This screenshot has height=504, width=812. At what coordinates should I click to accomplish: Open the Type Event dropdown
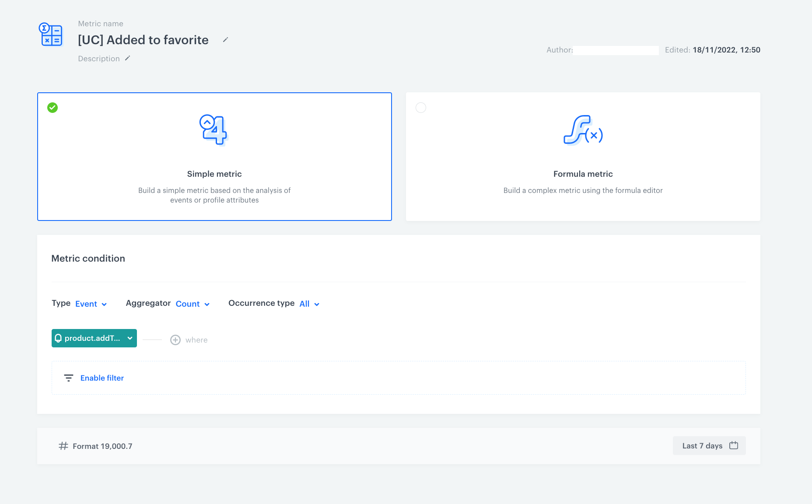point(91,304)
